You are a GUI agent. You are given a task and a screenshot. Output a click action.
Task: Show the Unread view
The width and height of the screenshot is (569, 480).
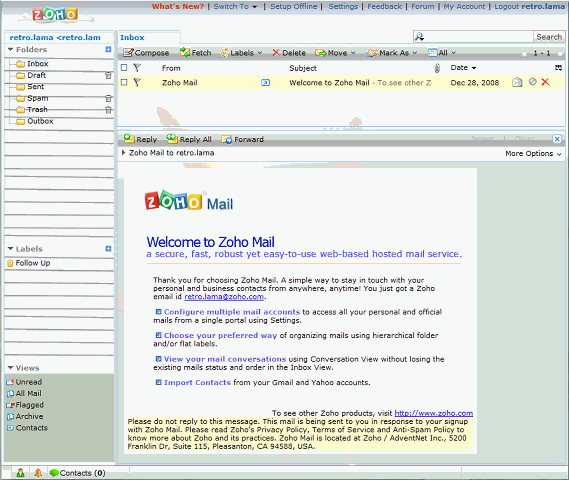click(x=24, y=382)
